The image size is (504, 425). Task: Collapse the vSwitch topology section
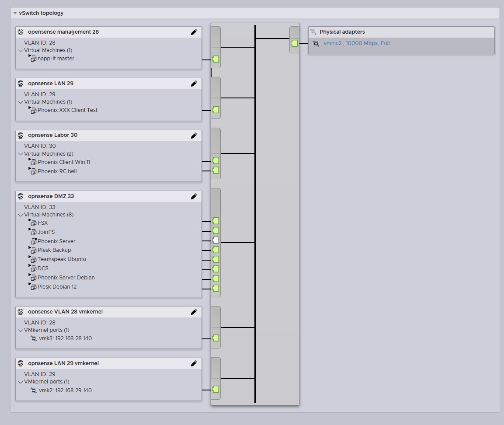click(15, 13)
